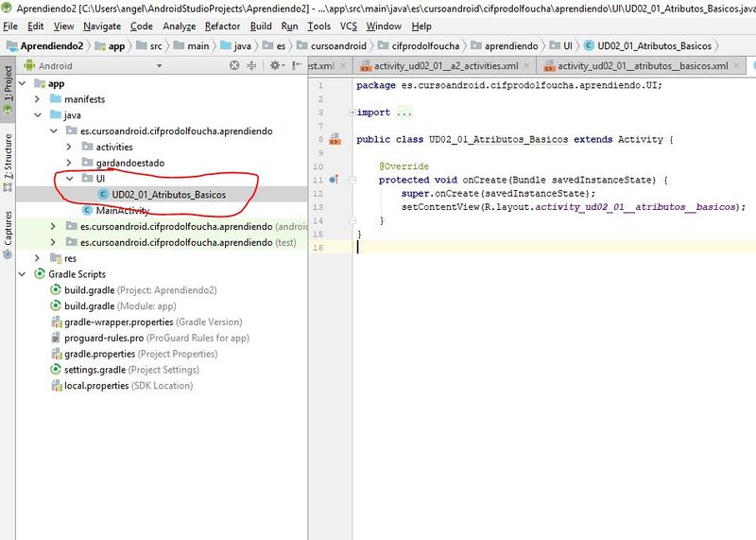This screenshot has height=540, width=756.
Task: Switch to activity_ud02_01__a2_activities.xml tab
Action: point(446,65)
